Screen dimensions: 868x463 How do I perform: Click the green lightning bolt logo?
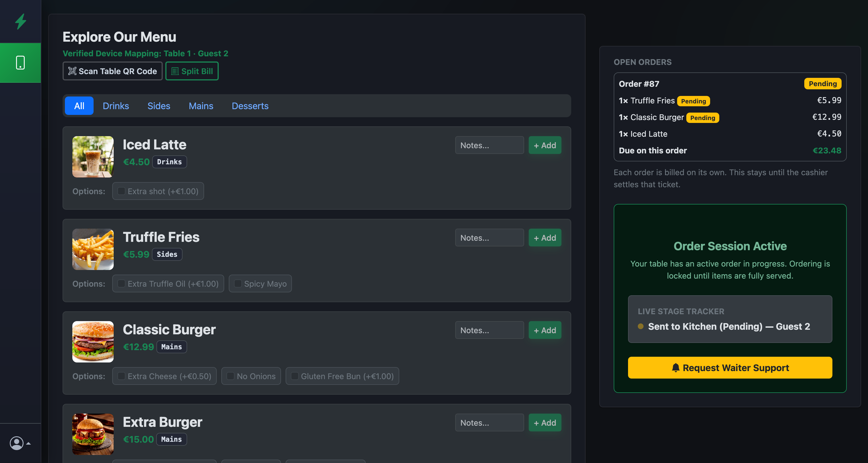21,21
